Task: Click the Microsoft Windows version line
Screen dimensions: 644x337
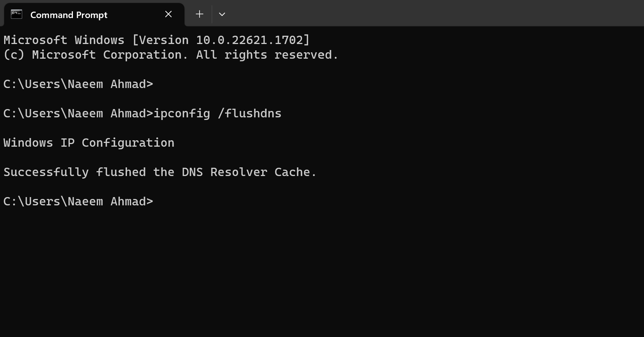Action: (x=156, y=40)
